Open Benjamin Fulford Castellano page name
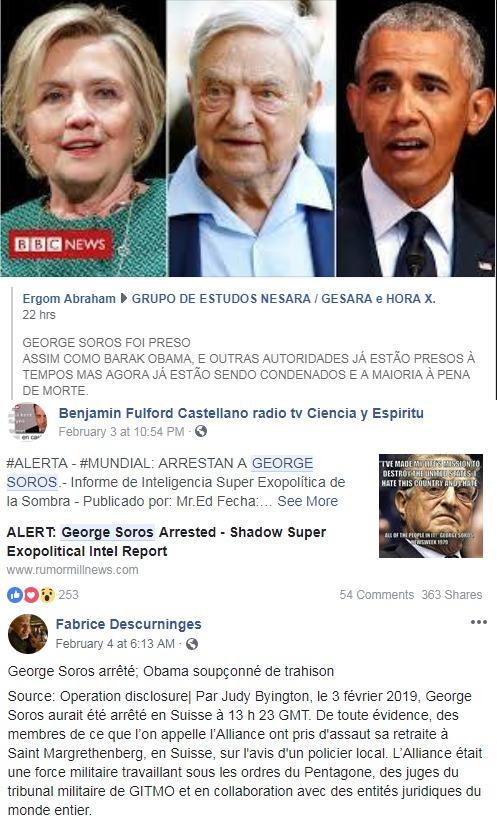Viewport: 497px width, 821px height. 241,413
